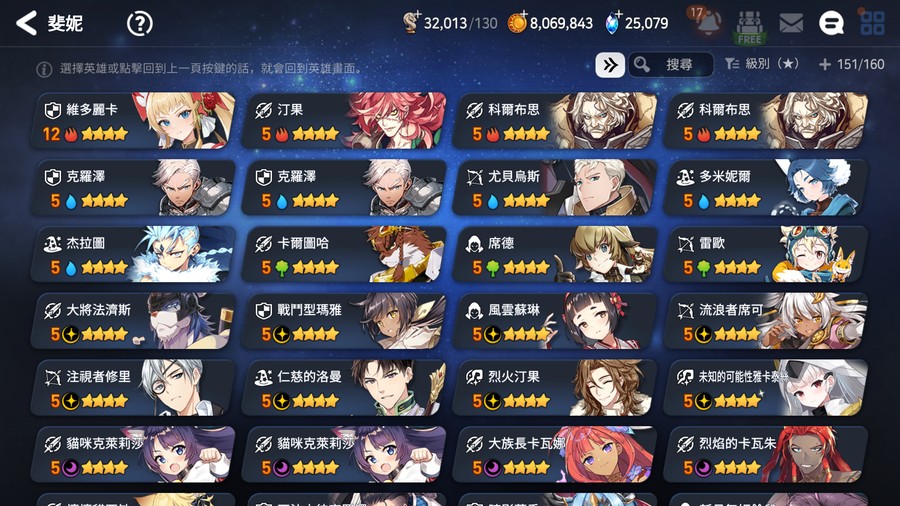Viewport: 900px width, 506px height.
Task: Open the mail envelope icon
Action: pyautogui.click(x=790, y=24)
